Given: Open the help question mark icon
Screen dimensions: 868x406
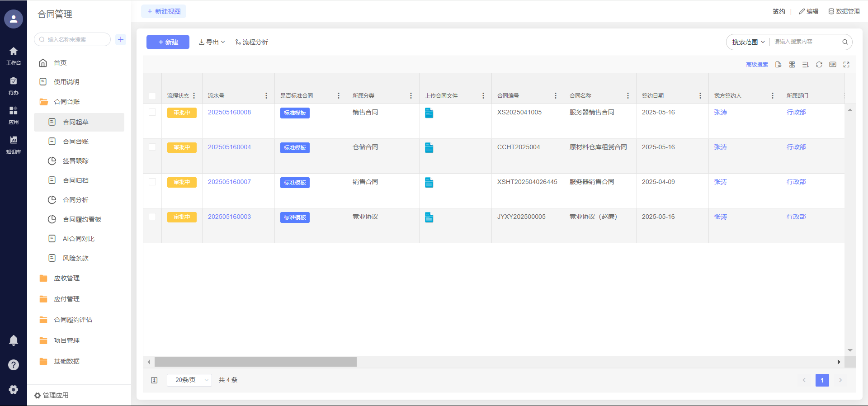Looking at the screenshot, I should tap(14, 365).
